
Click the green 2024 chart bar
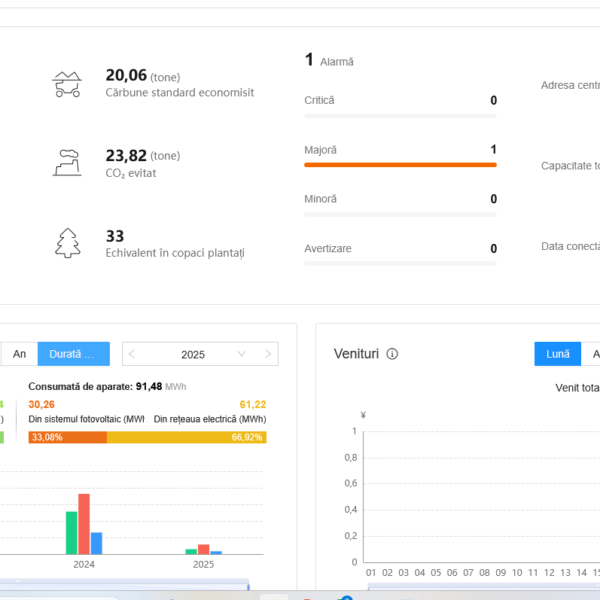pos(72,532)
